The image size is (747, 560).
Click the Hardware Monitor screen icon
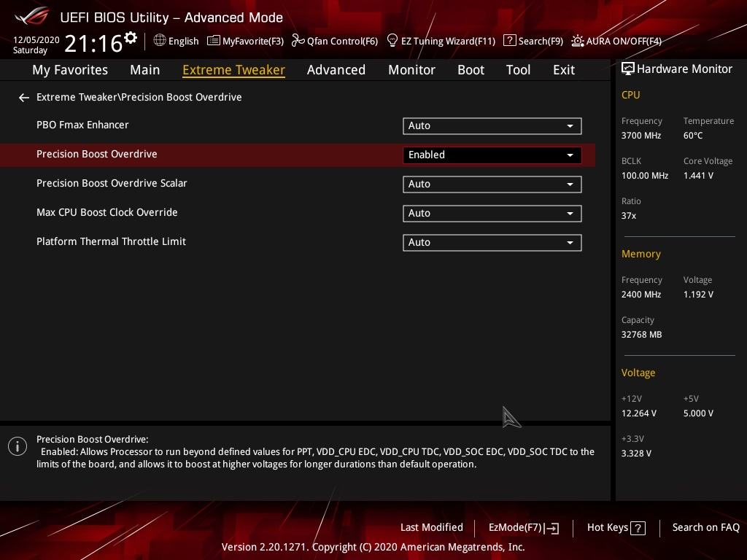(628, 69)
